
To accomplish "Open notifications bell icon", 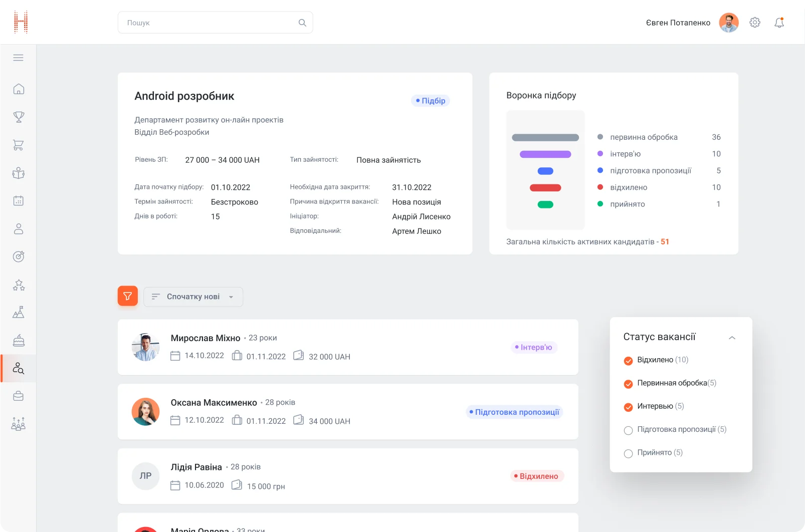I will 779,23.
